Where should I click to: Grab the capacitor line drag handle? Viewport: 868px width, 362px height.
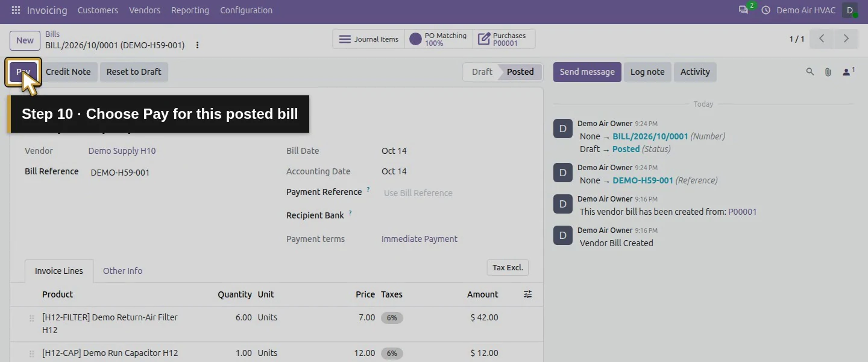pyautogui.click(x=31, y=354)
